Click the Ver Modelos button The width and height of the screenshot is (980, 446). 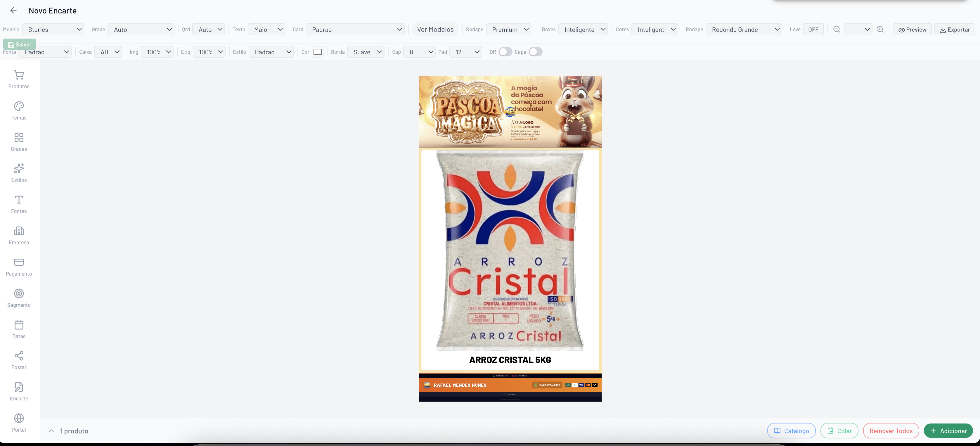click(x=435, y=29)
